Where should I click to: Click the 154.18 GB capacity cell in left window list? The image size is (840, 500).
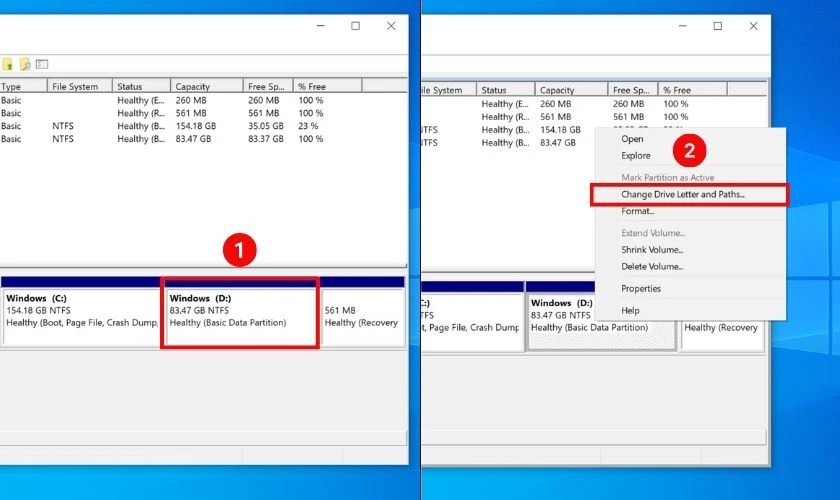coord(196,126)
